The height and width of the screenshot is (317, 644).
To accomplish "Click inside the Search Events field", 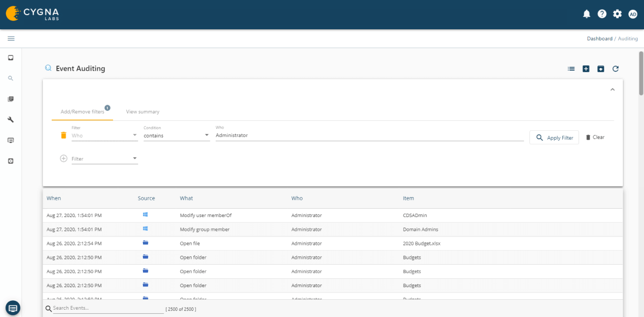I will [105, 309].
